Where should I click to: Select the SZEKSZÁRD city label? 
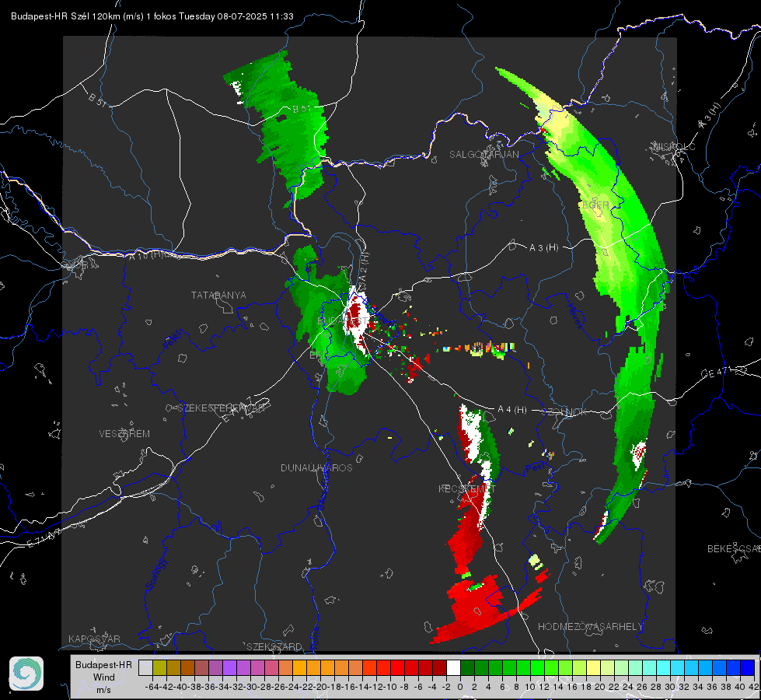click(274, 646)
